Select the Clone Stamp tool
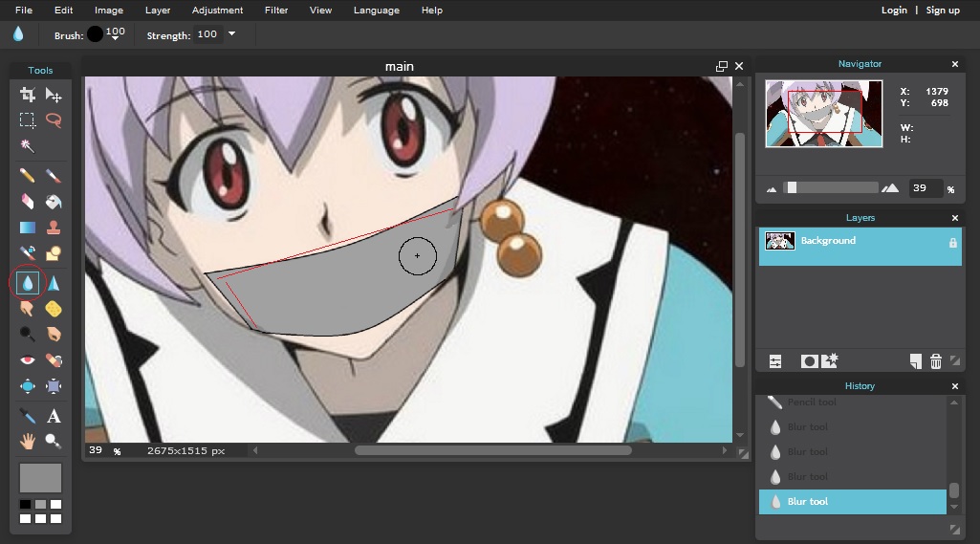Image resolution: width=980 pixels, height=544 pixels. point(54,228)
